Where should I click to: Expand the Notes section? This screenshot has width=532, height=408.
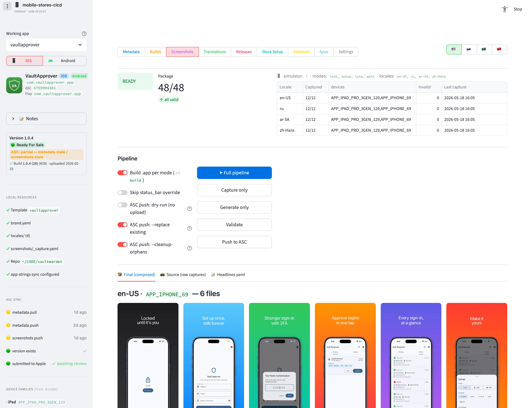point(46,119)
